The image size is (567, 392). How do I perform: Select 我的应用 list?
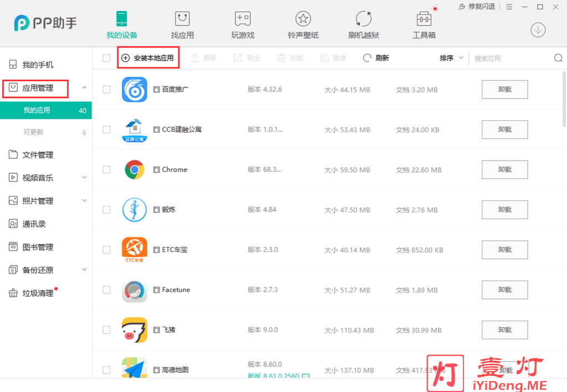(x=46, y=110)
